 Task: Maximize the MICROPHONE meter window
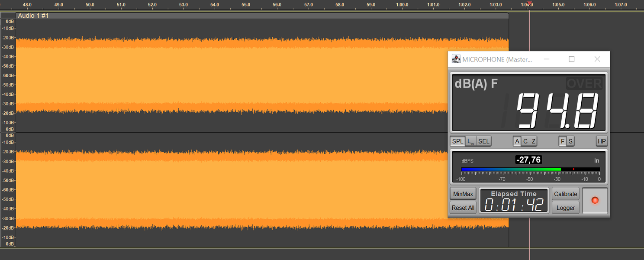click(x=571, y=59)
